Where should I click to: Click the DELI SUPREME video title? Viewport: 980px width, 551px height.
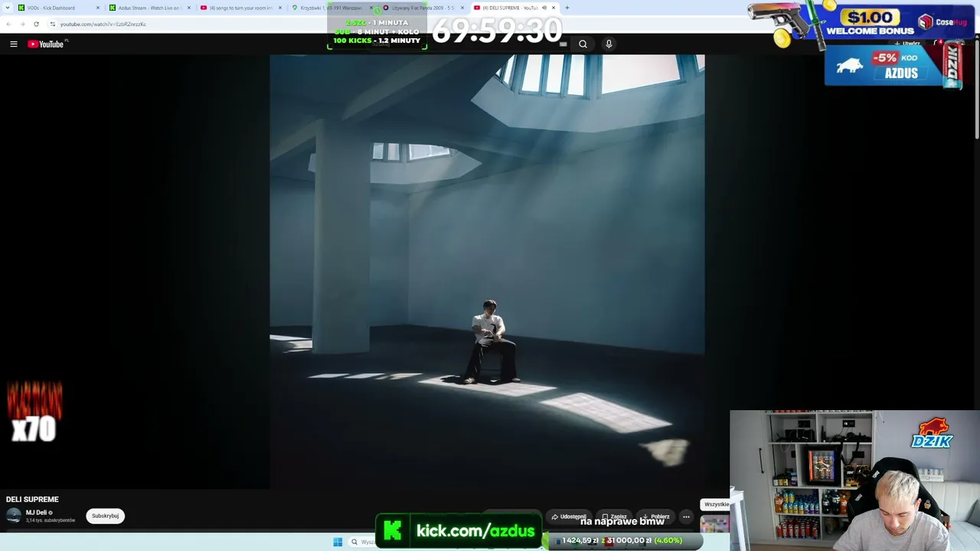pos(32,499)
